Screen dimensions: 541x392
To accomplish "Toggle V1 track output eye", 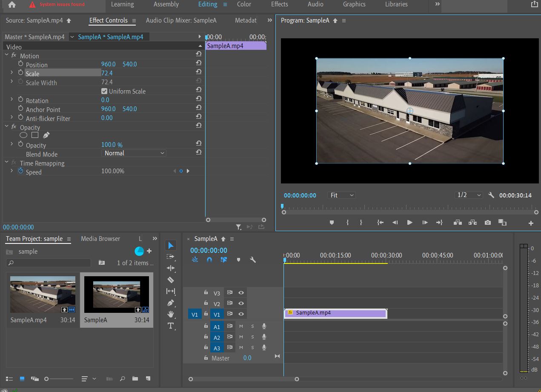I will pos(241,314).
